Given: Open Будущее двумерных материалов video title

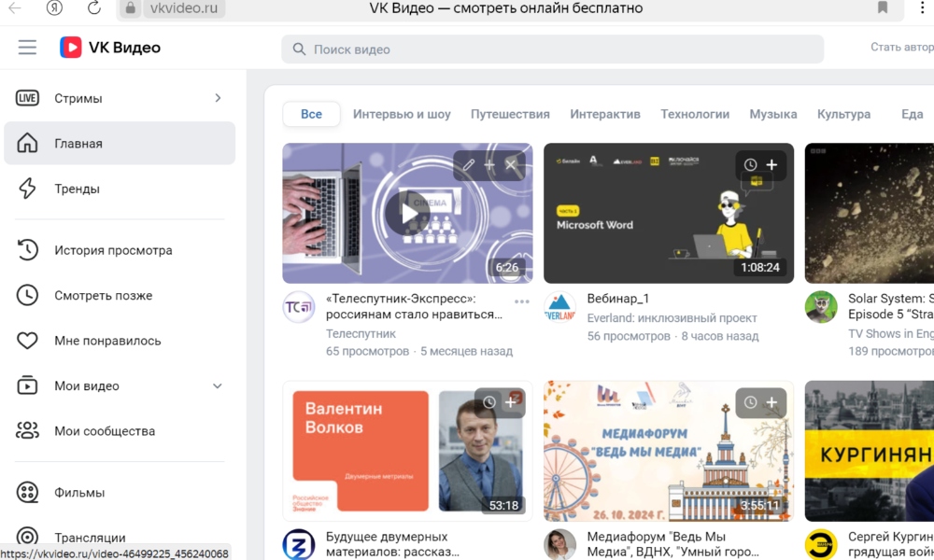Looking at the screenshot, I should [x=392, y=544].
